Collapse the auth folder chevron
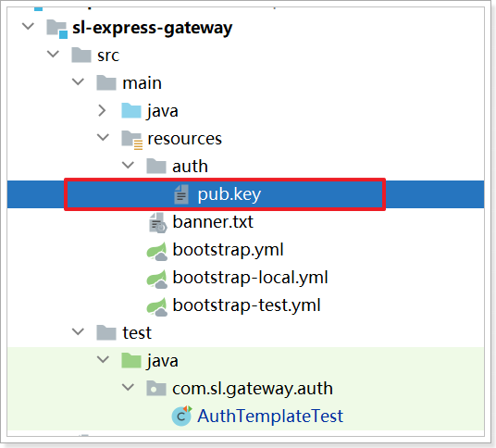 tap(128, 165)
